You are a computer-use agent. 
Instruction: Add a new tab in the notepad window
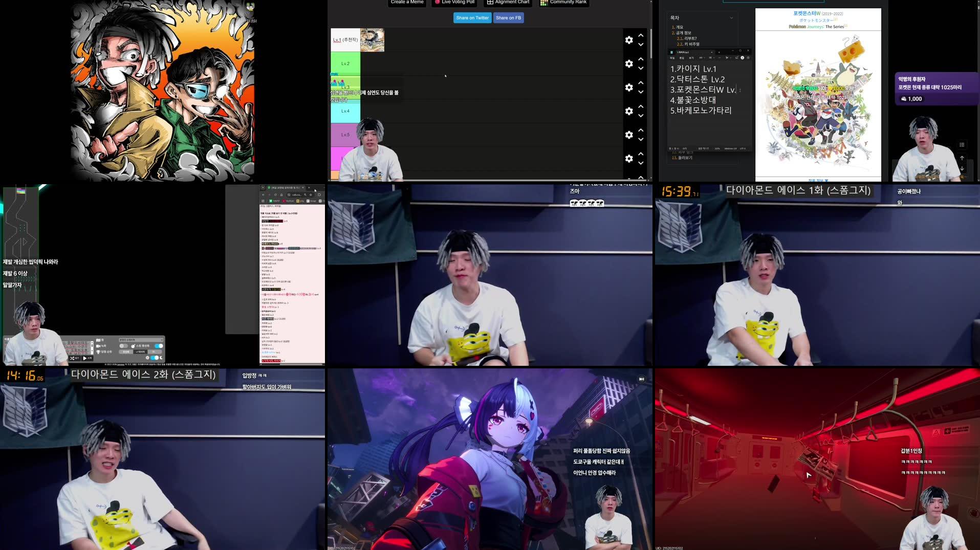(718, 52)
